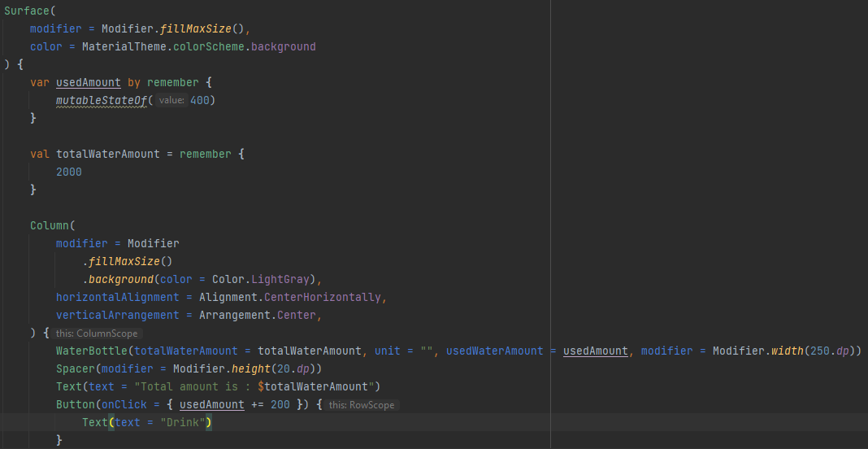Click the mutableStateOf function call

[102, 100]
